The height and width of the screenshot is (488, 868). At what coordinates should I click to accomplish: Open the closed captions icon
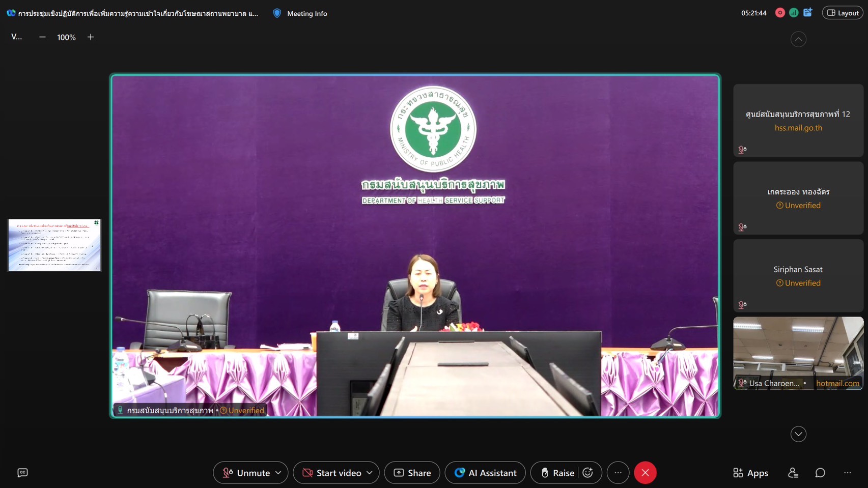pyautogui.click(x=22, y=473)
